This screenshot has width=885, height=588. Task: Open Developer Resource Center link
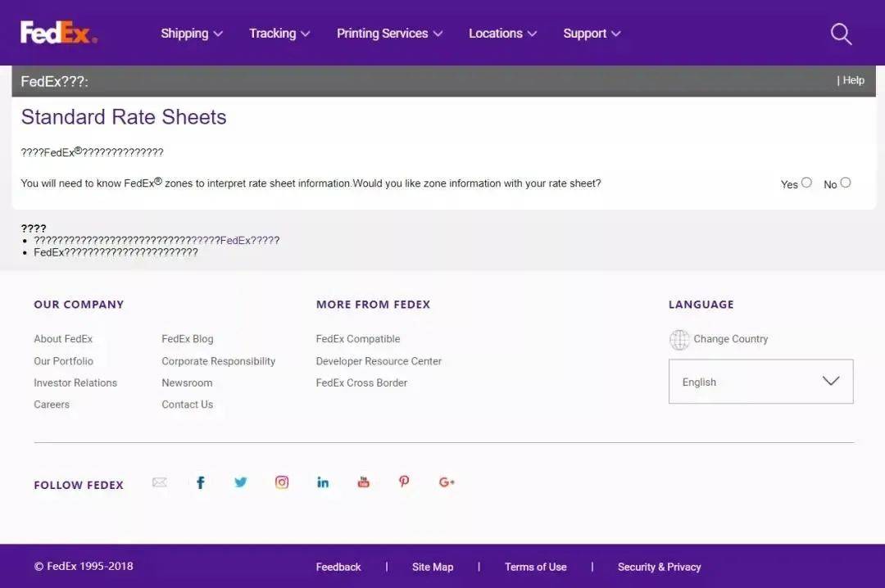tap(379, 361)
